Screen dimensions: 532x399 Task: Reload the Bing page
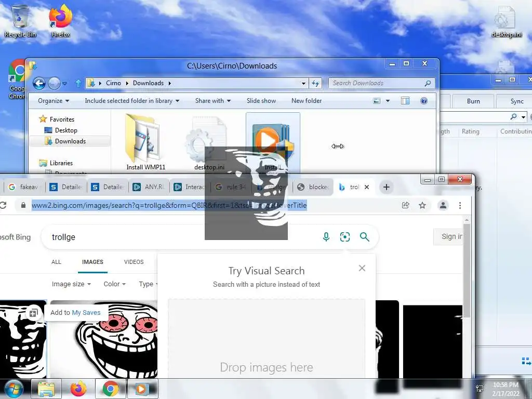click(3, 205)
